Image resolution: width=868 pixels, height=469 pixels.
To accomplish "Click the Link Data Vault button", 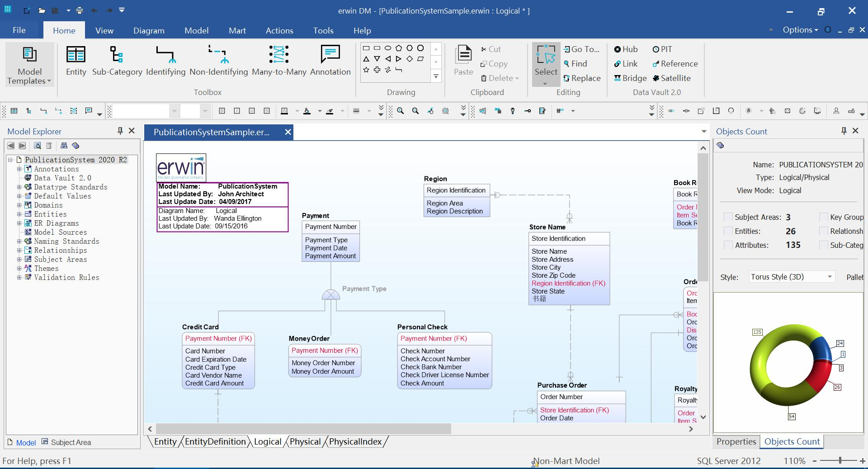I will [626, 64].
